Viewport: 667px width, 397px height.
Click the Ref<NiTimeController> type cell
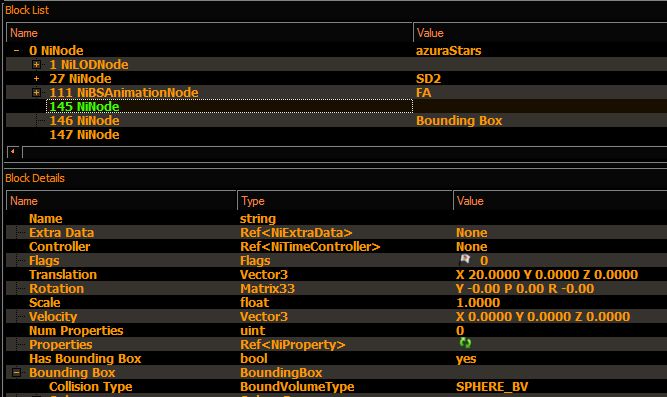(x=310, y=247)
